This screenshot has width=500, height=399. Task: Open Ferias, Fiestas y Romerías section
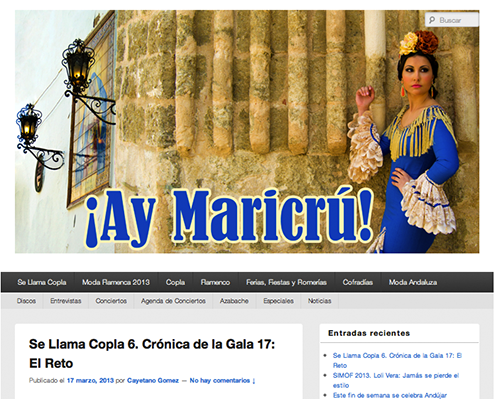[x=286, y=282]
